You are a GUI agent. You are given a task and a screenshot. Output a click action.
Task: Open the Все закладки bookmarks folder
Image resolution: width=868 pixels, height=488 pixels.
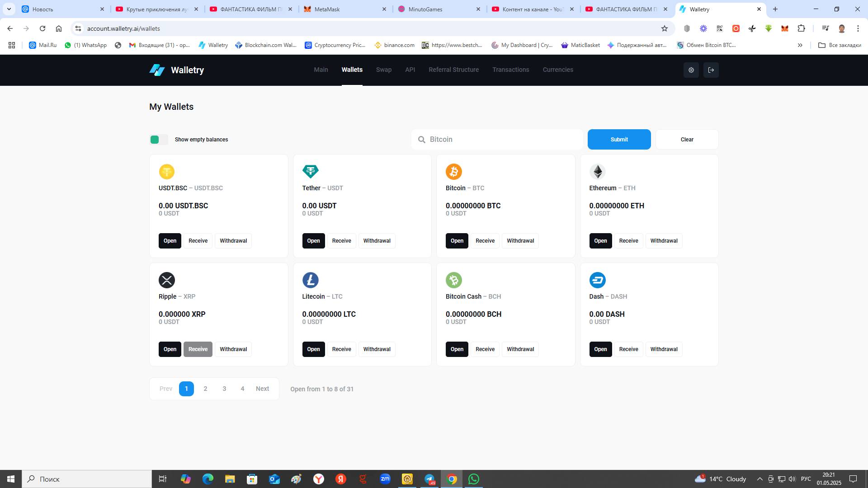(840, 45)
